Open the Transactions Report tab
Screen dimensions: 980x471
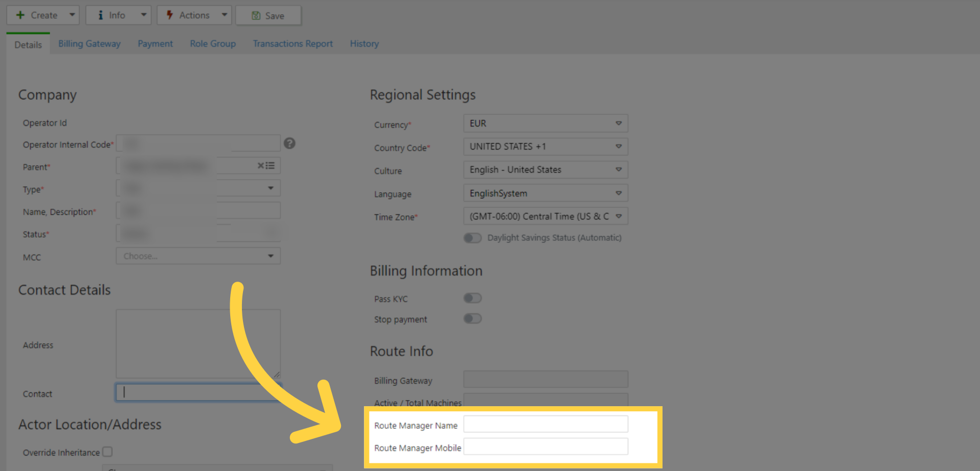293,44
